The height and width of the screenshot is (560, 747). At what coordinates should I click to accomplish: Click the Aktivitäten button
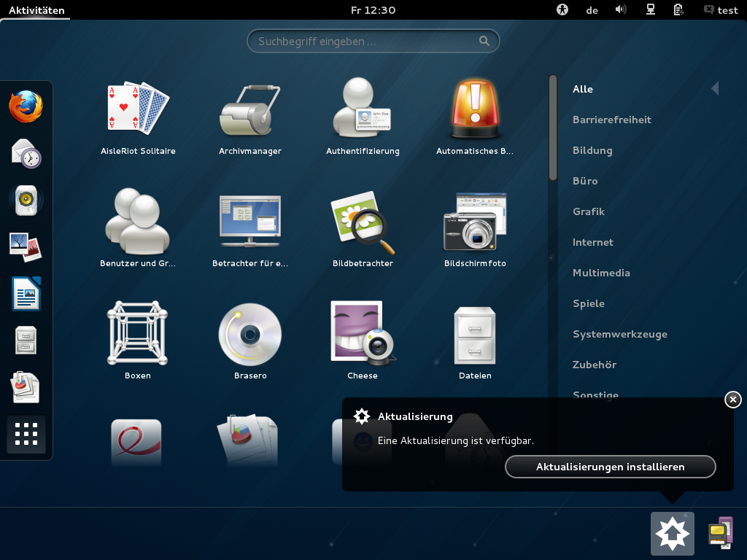[x=36, y=10]
